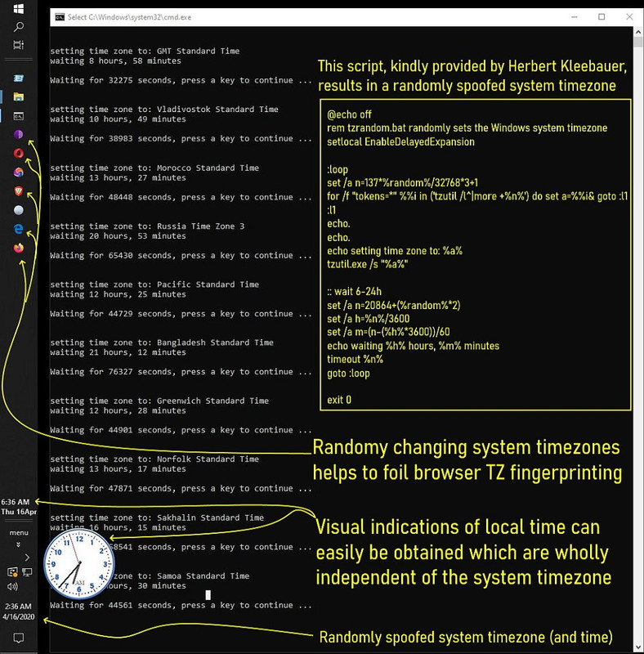Click line 'setting time zone to: Bangladesh Standard Time'
The height and width of the screenshot is (654, 644).
(x=162, y=343)
